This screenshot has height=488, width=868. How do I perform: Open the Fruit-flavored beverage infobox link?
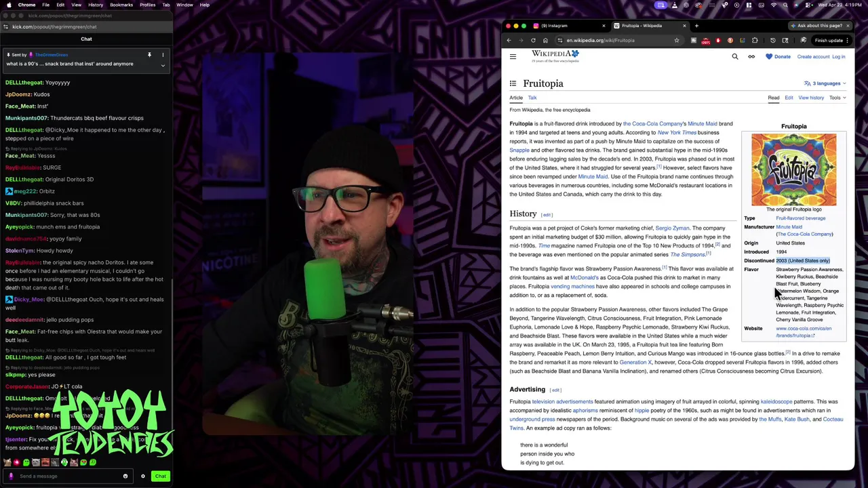[x=800, y=218]
